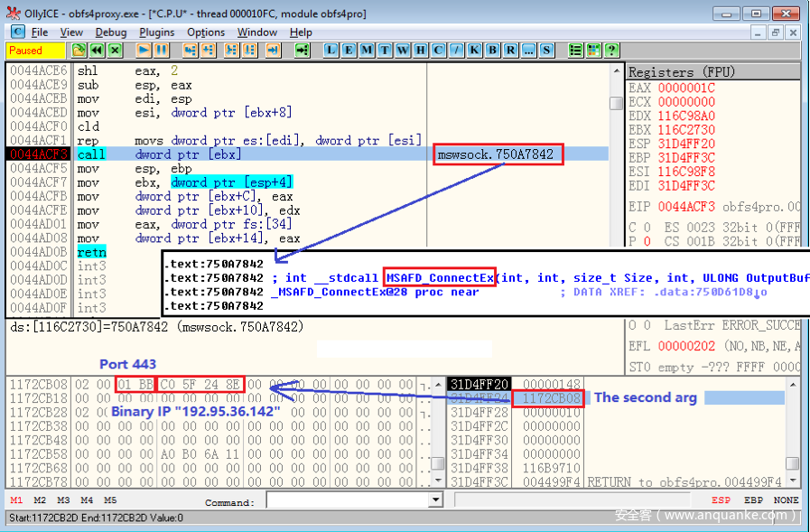The height and width of the screenshot is (532, 810).
Task: Show the Breakpoints (B) window
Action: point(493,51)
